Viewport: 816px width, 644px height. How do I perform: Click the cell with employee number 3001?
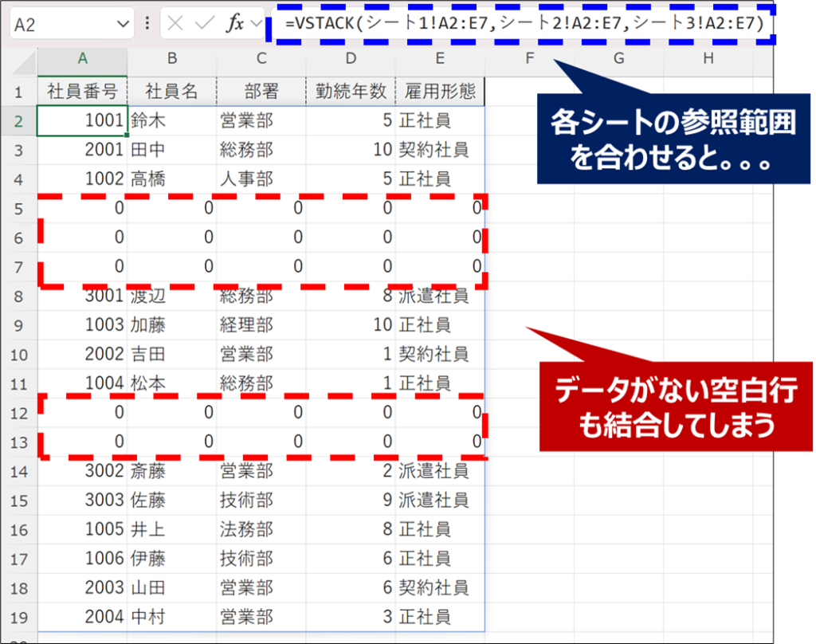(x=82, y=296)
